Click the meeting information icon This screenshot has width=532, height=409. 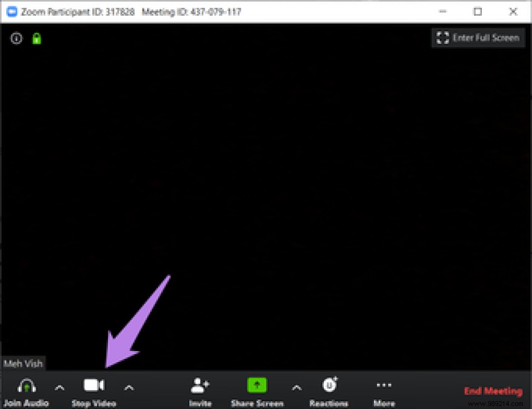16,38
